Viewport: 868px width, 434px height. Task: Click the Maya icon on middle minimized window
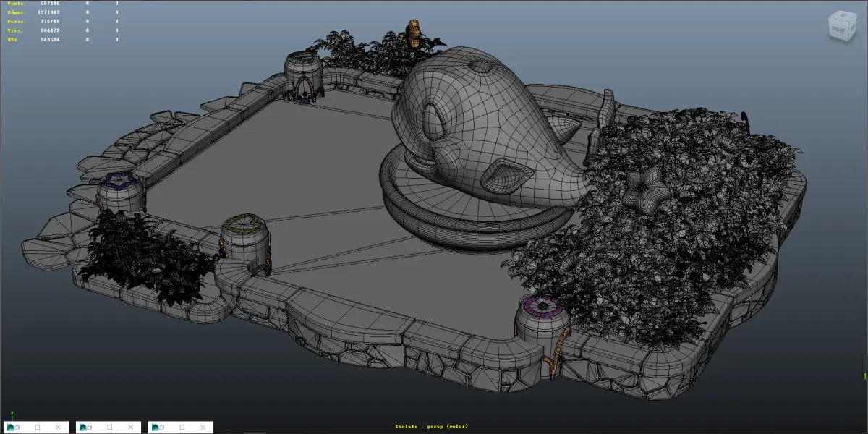click(82, 427)
